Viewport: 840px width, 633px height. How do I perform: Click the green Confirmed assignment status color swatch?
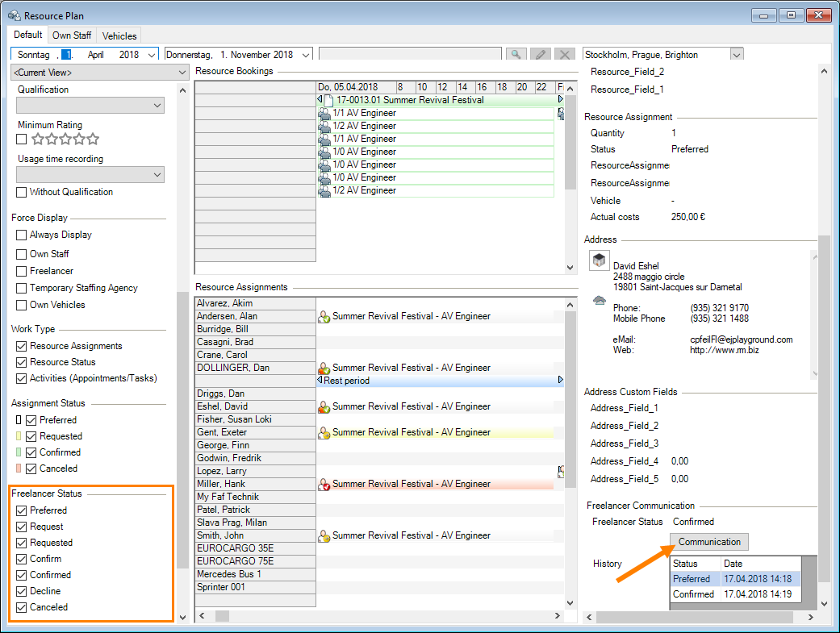click(19, 452)
